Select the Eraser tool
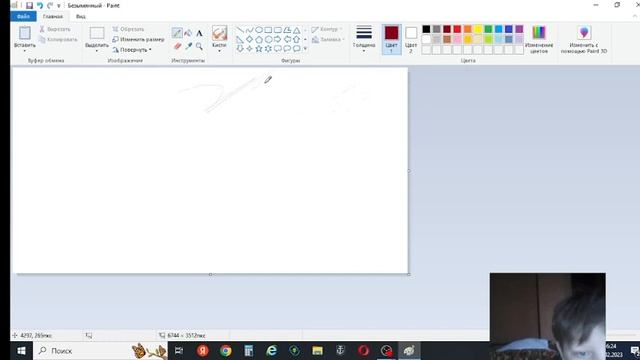Viewport: 640px width, 360px height. pyautogui.click(x=177, y=46)
